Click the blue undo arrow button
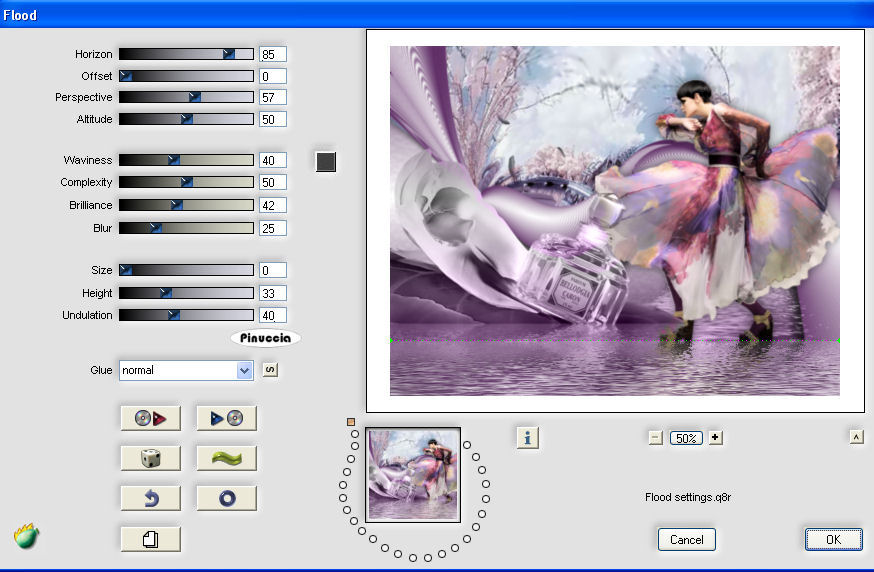 click(150, 498)
